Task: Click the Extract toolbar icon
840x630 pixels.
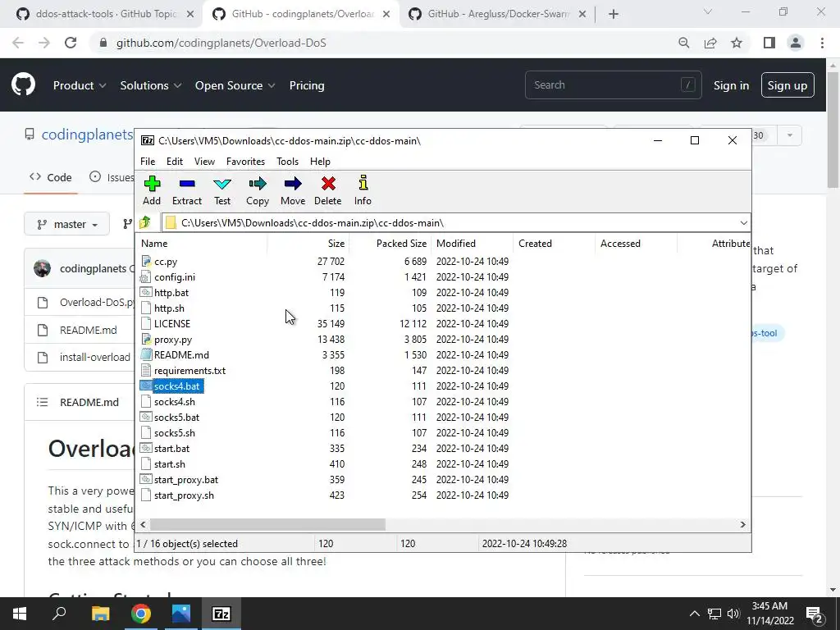Action: (x=186, y=190)
